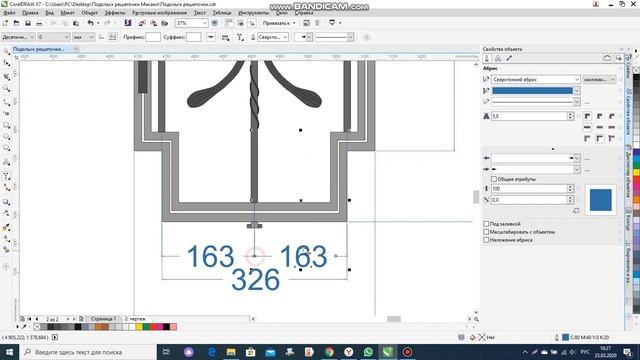Screen dimensions: 640x360
Task: Open the purple Corel search content icon
Action: click(128, 23)
